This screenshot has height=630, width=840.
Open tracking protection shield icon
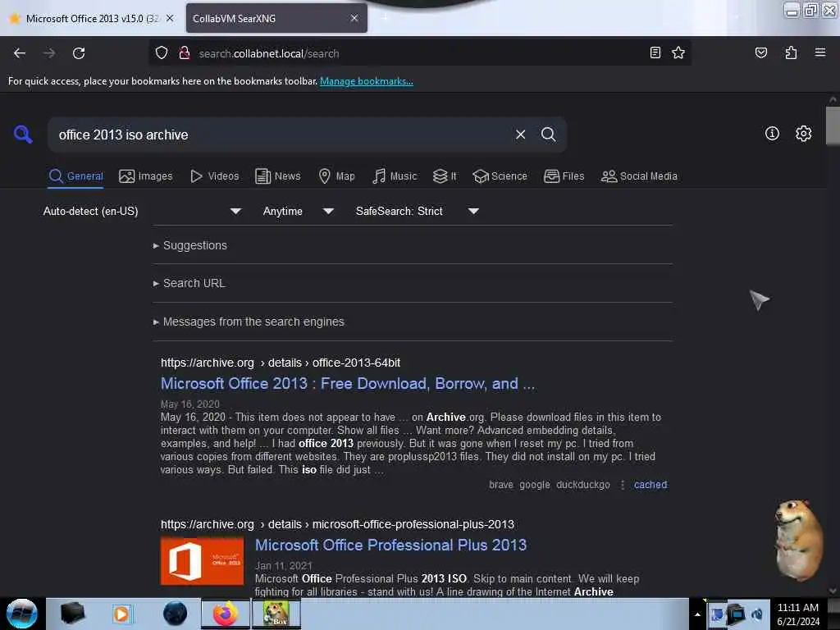162,53
